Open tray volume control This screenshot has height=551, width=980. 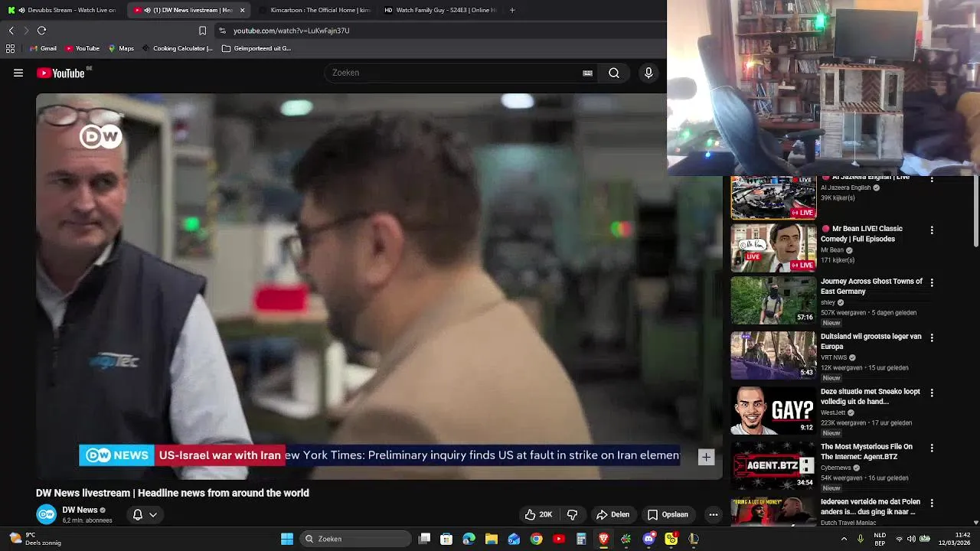coord(911,539)
